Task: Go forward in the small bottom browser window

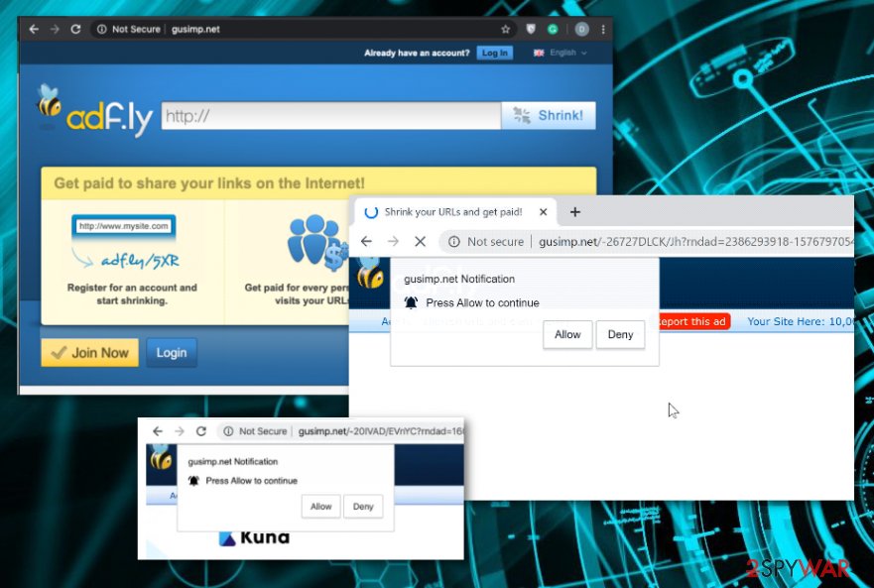Action: tap(179, 431)
